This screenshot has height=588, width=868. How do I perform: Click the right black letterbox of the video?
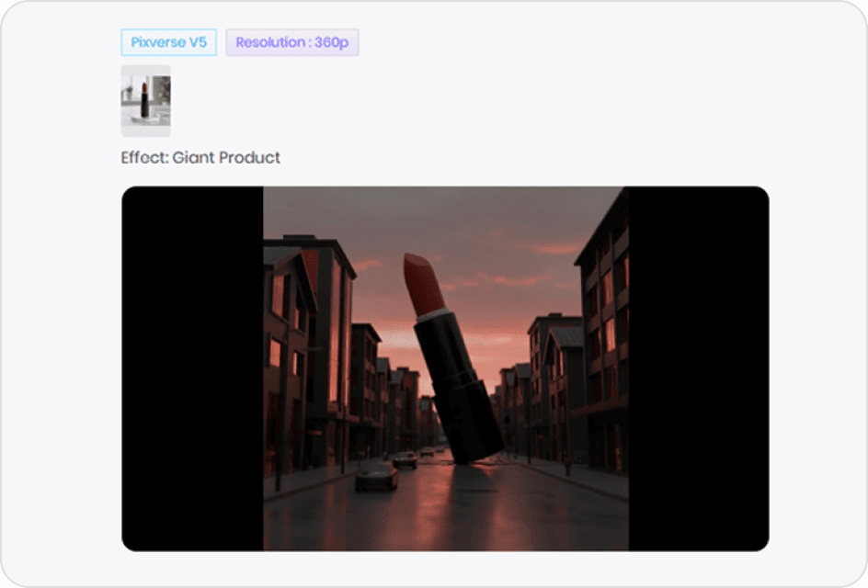[x=699, y=366]
